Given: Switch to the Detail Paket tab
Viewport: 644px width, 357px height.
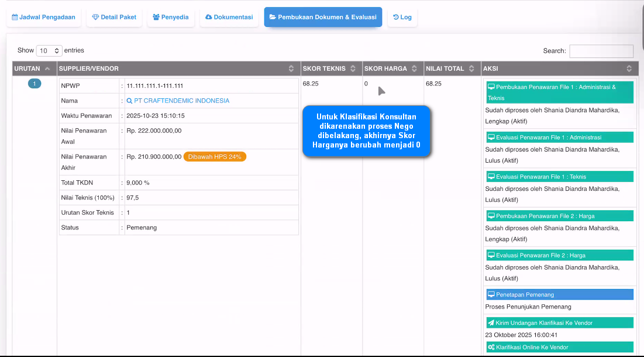Looking at the screenshot, I should point(114,17).
